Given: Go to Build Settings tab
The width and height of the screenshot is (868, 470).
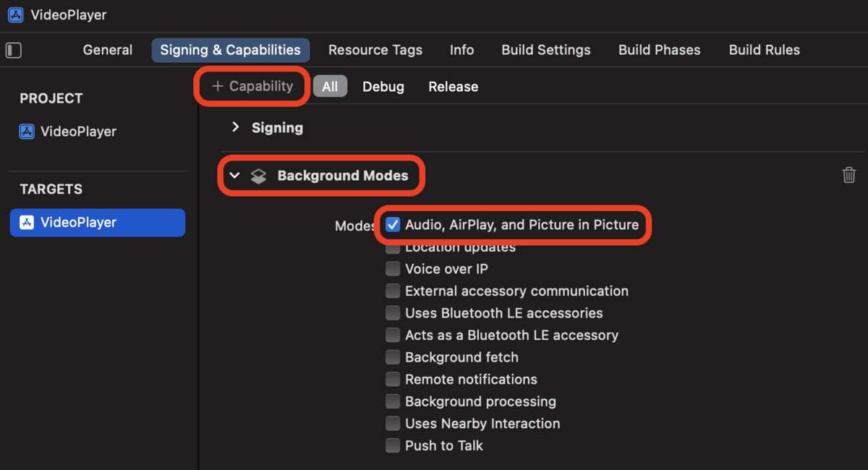Looking at the screenshot, I should 546,50.
